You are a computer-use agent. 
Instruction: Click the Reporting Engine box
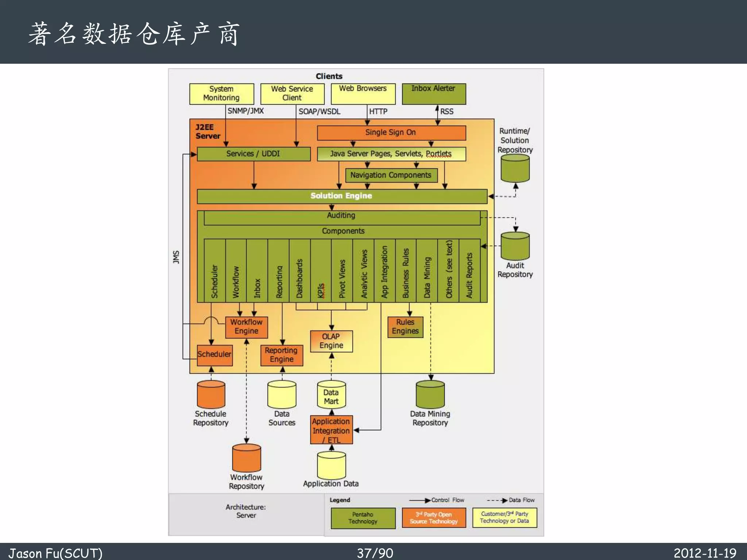pos(282,355)
